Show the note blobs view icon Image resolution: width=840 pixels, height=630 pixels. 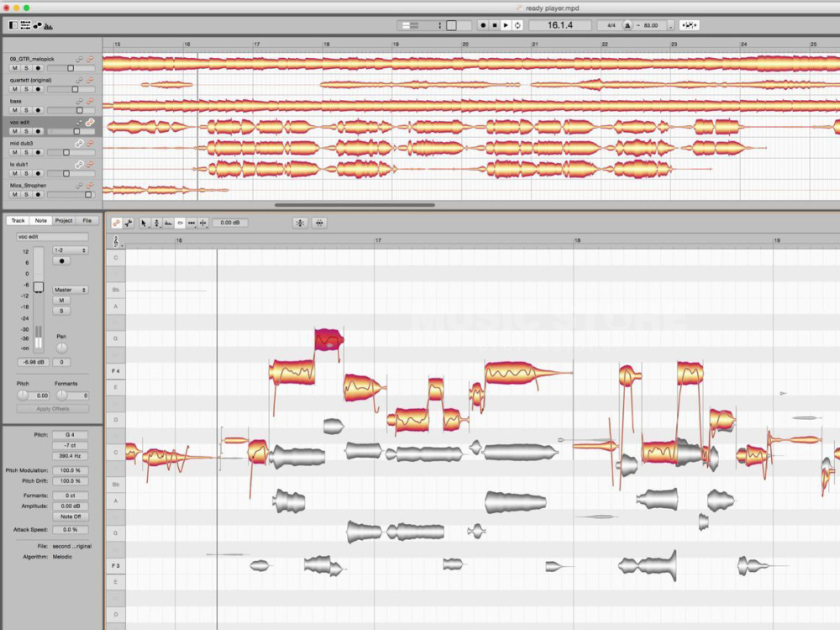[38, 25]
